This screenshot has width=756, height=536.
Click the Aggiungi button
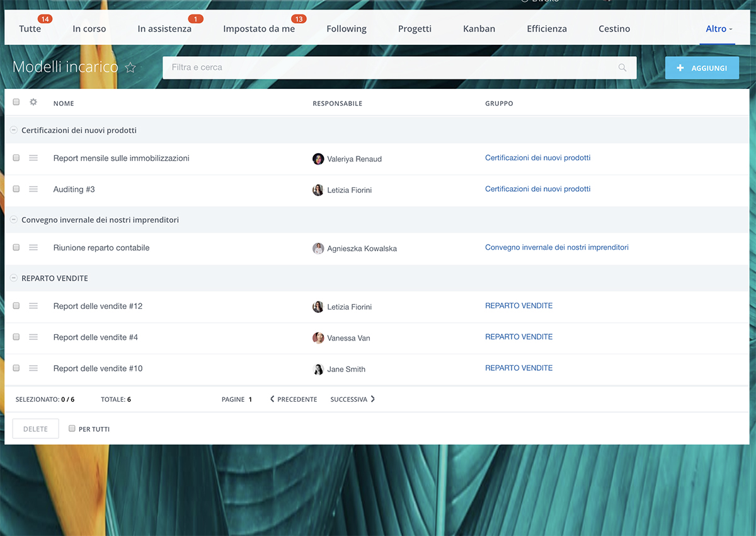coord(702,67)
